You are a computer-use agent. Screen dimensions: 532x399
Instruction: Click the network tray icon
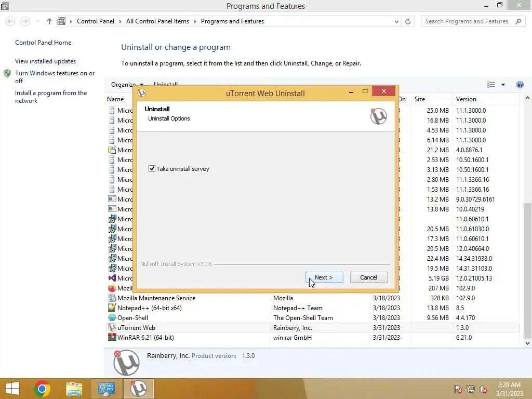pyautogui.click(x=471, y=389)
